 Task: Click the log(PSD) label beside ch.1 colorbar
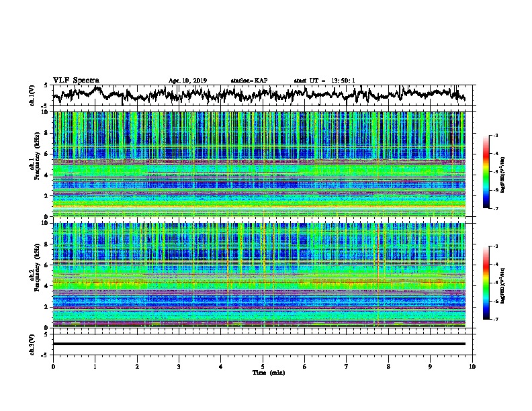tap(503, 175)
